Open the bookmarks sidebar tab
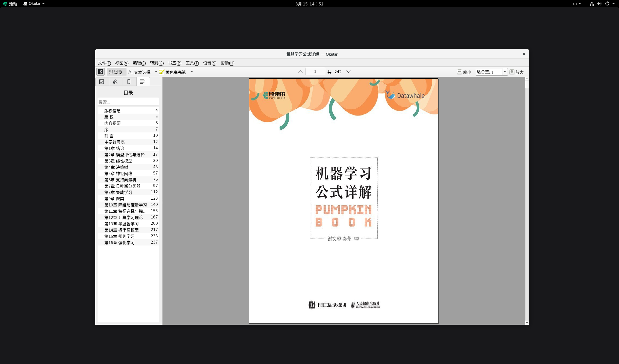The image size is (619, 364). click(129, 82)
